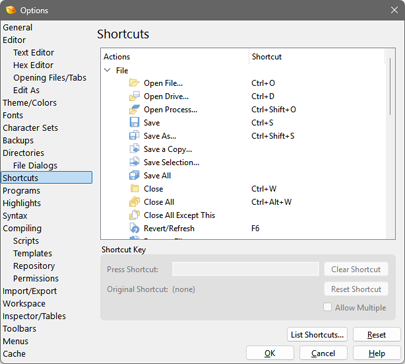405x364 pixels.
Task: Go to Opening Files/Tabs settings
Action: tap(50, 78)
